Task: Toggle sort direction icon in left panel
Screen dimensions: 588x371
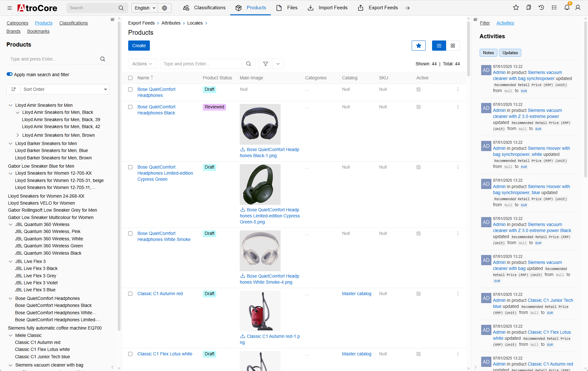Action: 13,89
